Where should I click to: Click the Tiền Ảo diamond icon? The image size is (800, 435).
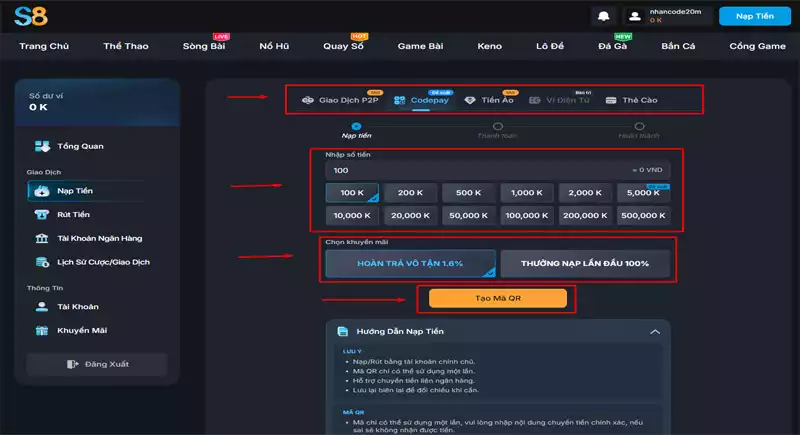(470, 100)
